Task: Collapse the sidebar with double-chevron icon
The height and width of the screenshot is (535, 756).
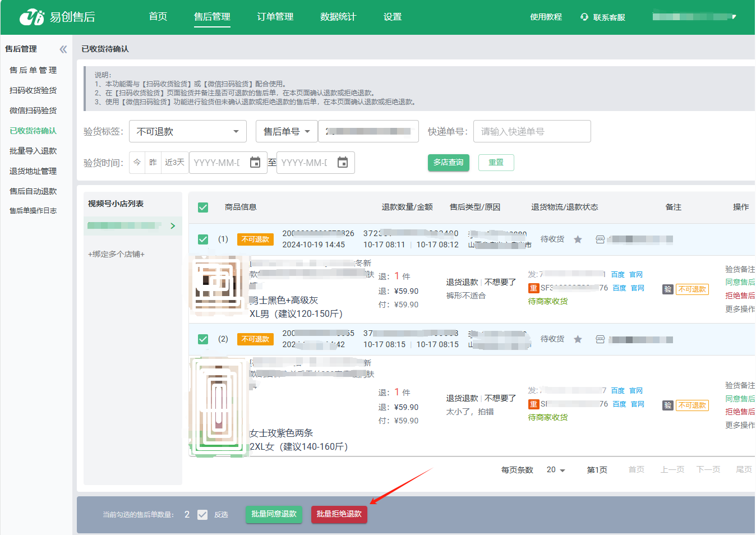Action: point(63,49)
